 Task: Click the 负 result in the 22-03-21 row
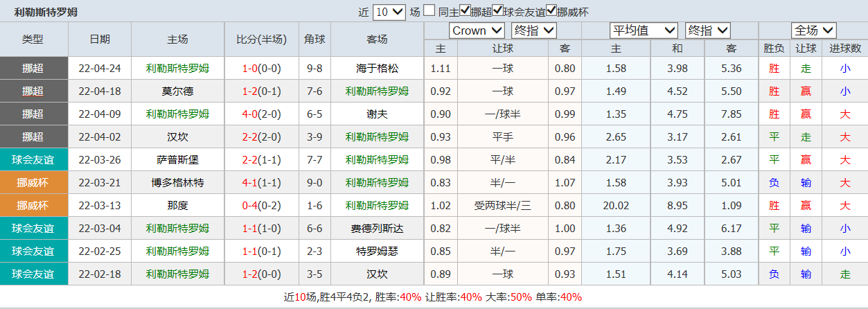click(x=774, y=182)
